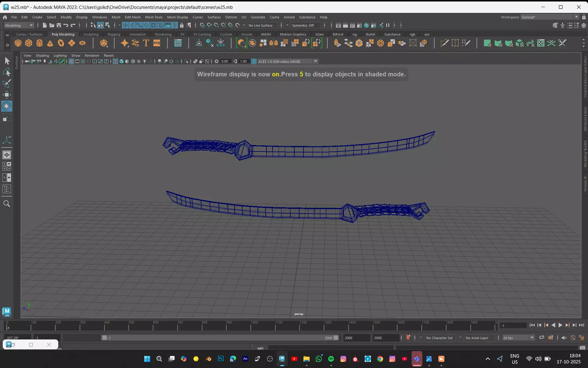Toggle wireframe display in panel toolbar
The height and width of the screenshot is (368, 588).
(115, 61)
